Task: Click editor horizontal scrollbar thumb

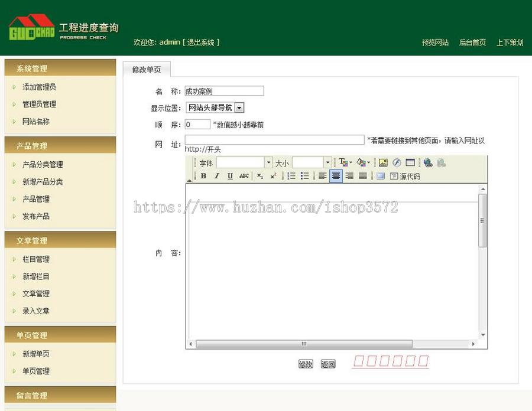Action: tap(304, 344)
